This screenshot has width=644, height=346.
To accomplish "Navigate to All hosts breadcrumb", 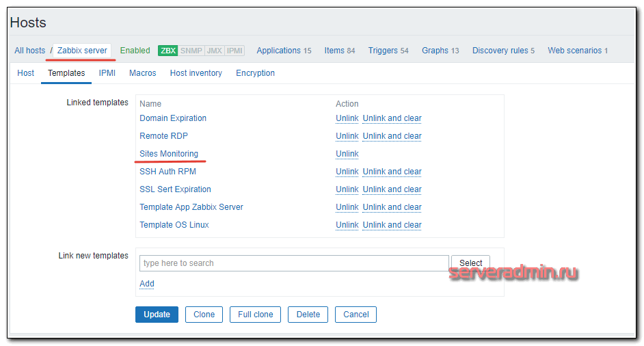I will 30,51.
